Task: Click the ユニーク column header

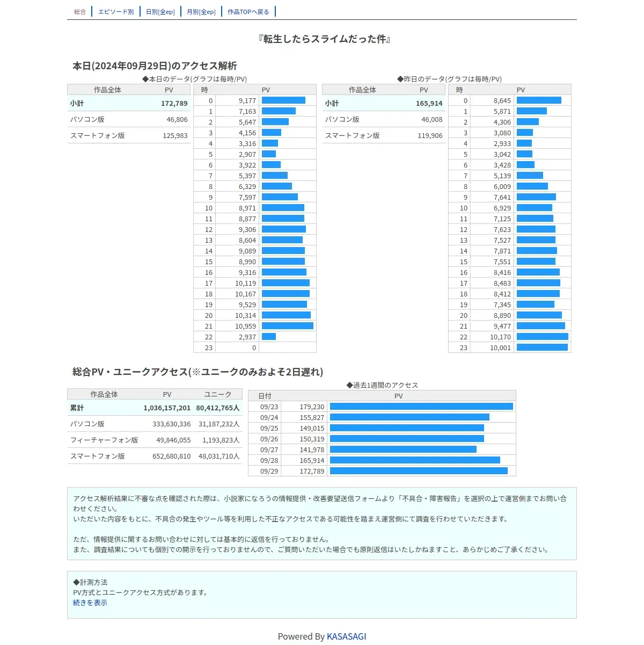Action: [218, 395]
